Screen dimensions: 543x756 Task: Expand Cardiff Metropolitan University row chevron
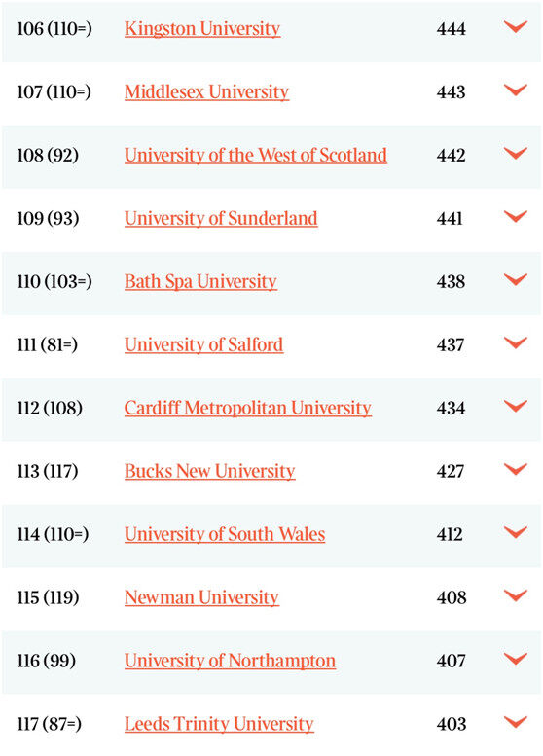tap(516, 406)
